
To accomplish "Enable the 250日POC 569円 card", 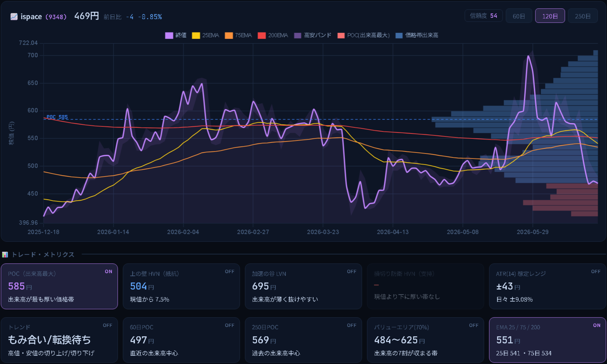I will point(303,340).
